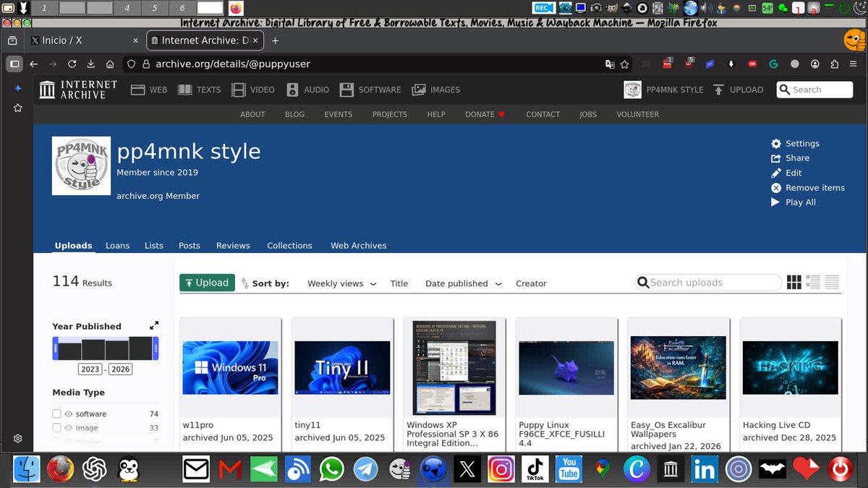Screen dimensions: 868x488
Task: Check the image media type filter
Action: pos(56,428)
